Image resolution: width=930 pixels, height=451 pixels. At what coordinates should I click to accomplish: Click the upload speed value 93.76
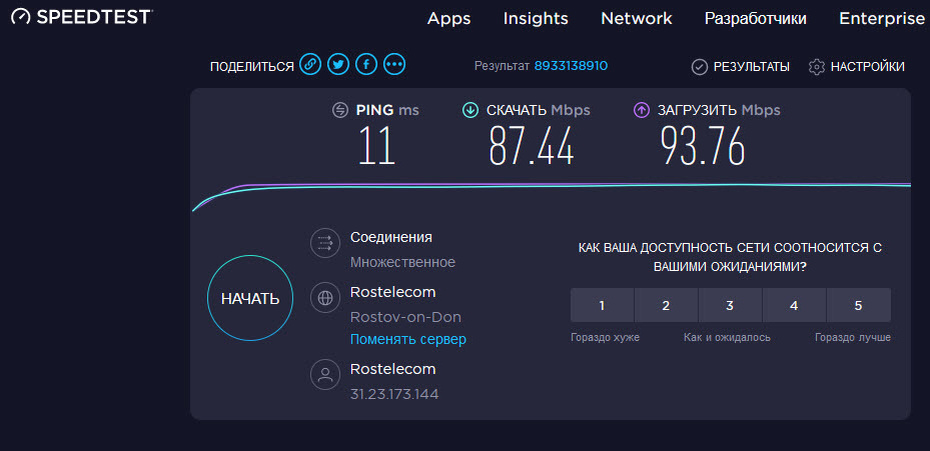point(702,147)
